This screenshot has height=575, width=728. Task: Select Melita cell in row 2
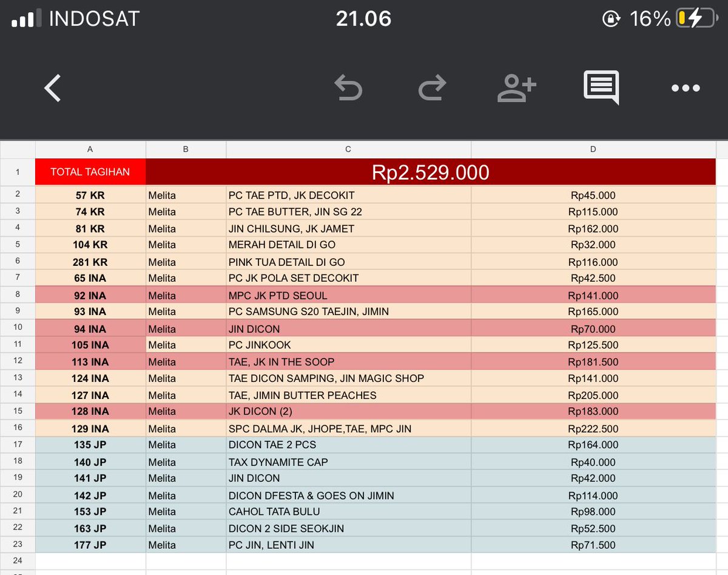[x=186, y=195]
